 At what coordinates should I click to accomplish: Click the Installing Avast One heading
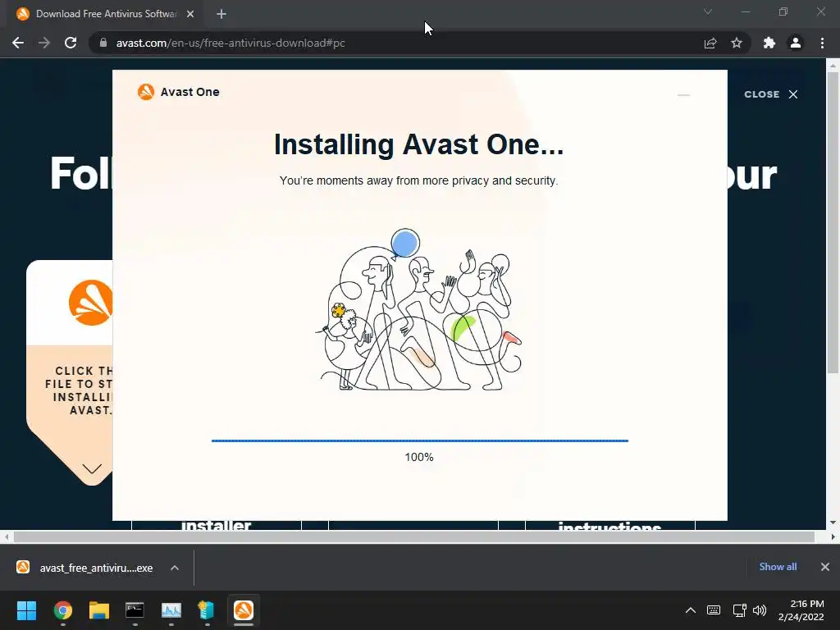(x=419, y=144)
